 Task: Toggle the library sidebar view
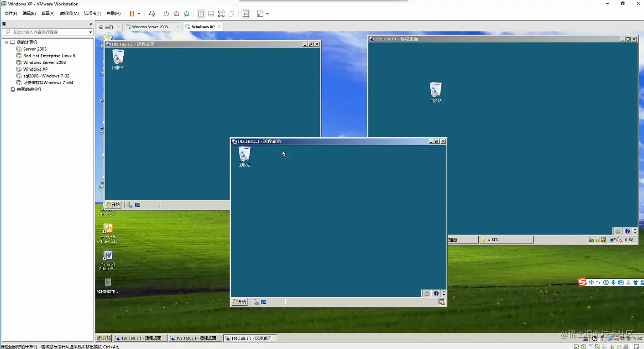pos(201,14)
